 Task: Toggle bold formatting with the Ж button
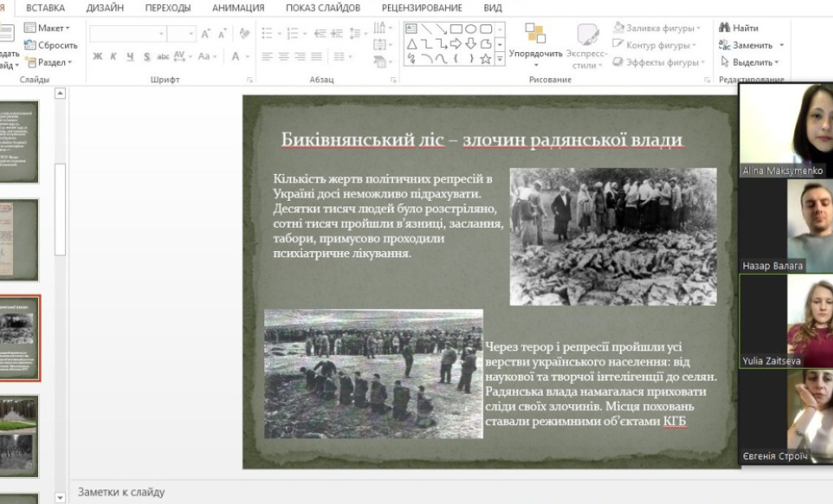[97, 56]
